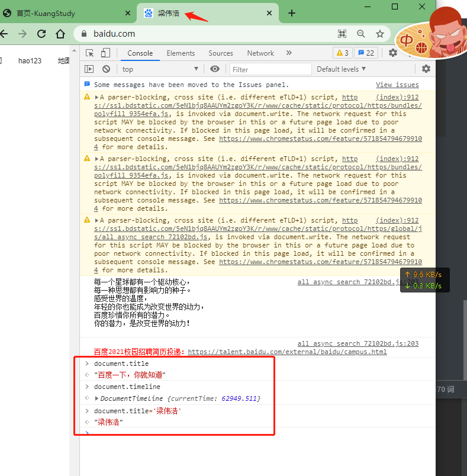Screen dimensions: 467x476
Task: Go to the browser home page
Action: (x=60, y=34)
